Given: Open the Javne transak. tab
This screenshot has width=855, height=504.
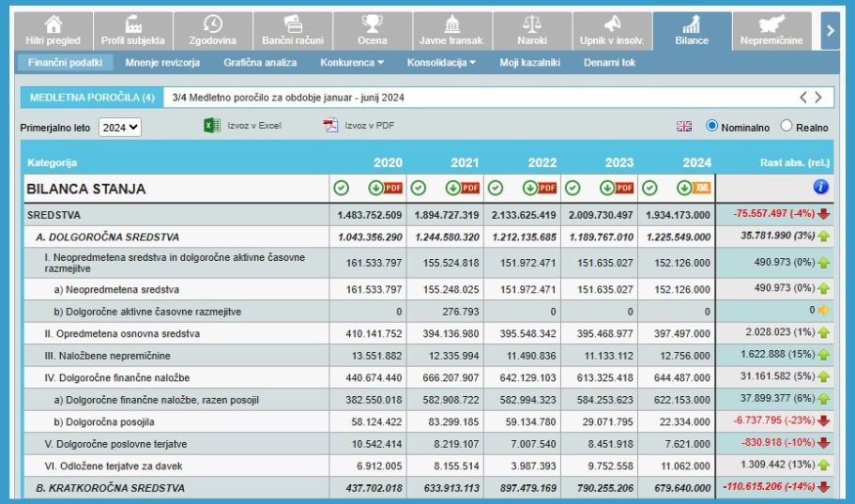Looking at the screenshot, I should (x=452, y=31).
